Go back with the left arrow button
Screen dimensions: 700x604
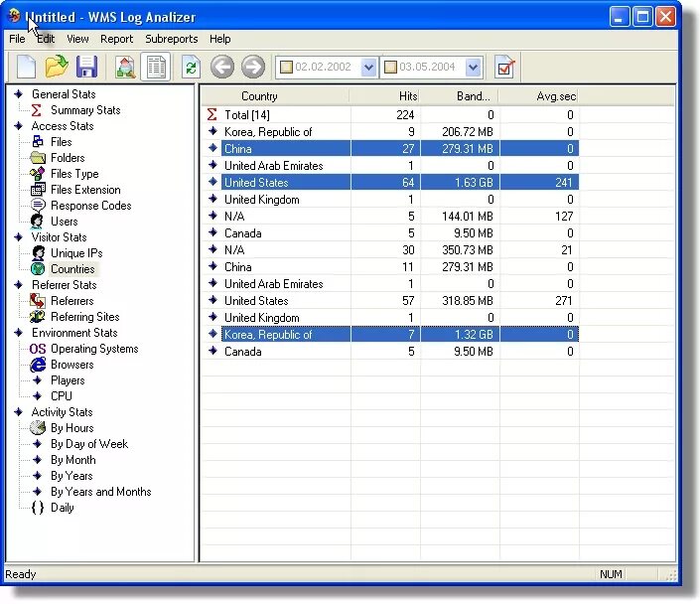point(221,67)
